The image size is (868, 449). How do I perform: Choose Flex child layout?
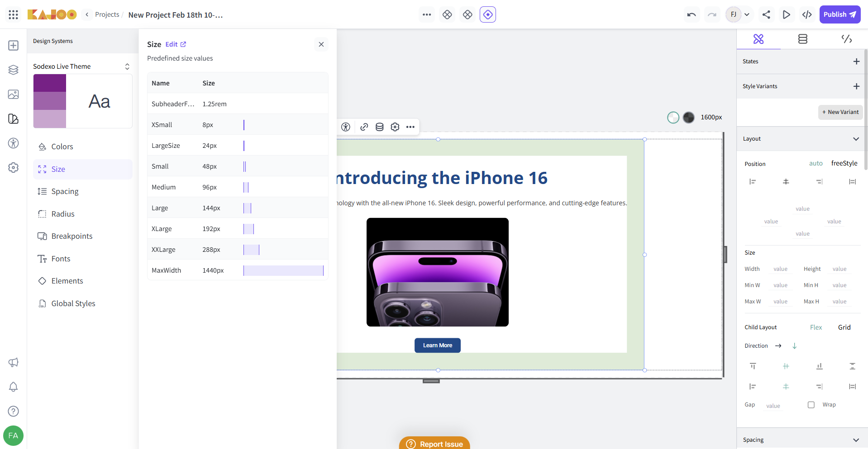pos(816,327)
